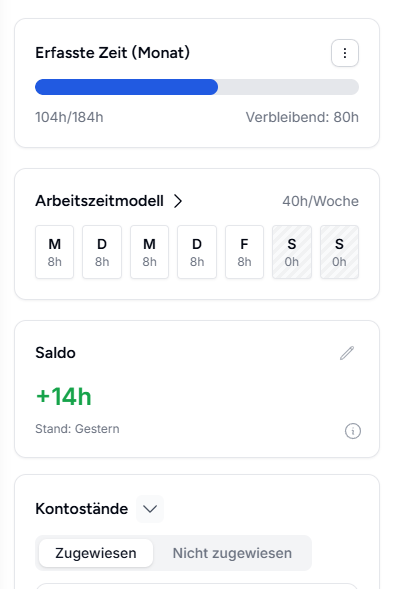
Task: Open the three-dot menu for Erfasste Zeit
Action: [x=345, y=53]
